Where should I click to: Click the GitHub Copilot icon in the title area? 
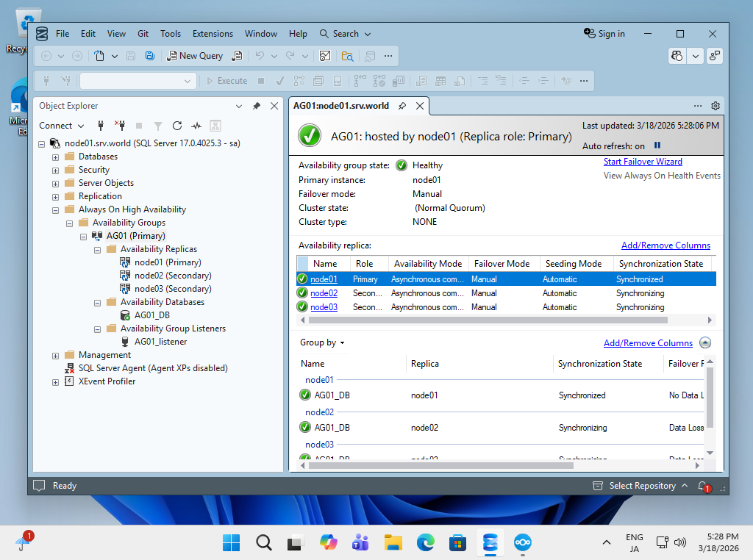677,56
